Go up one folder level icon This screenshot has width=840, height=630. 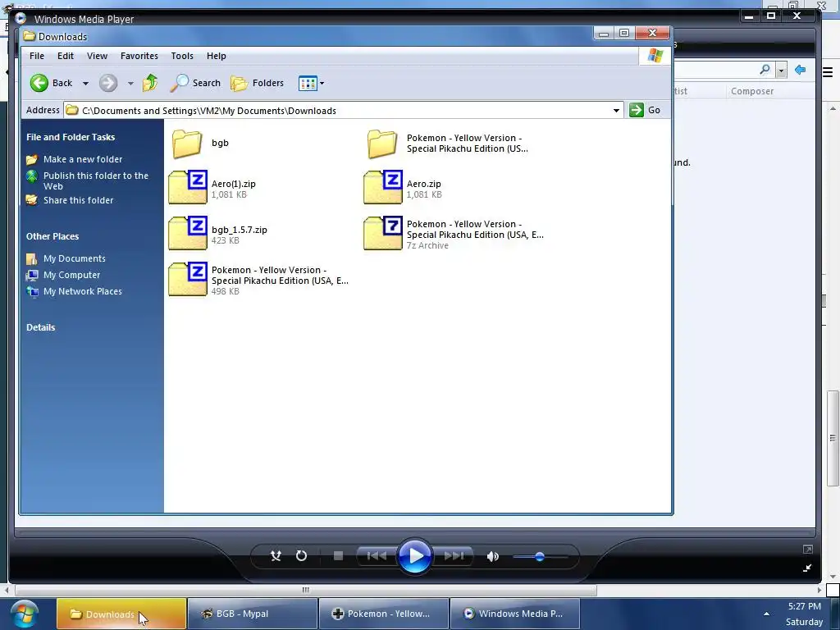(x=150, y=83)
